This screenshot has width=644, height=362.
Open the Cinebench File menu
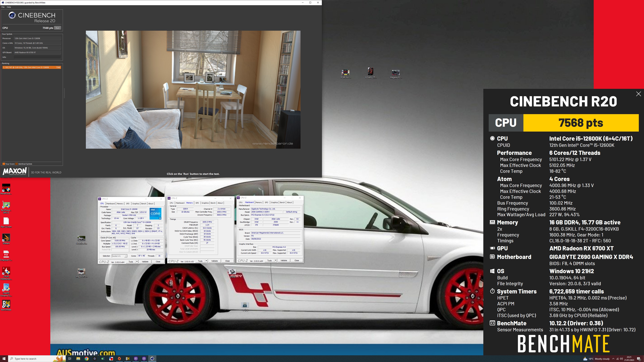click(x=3, y=7)
